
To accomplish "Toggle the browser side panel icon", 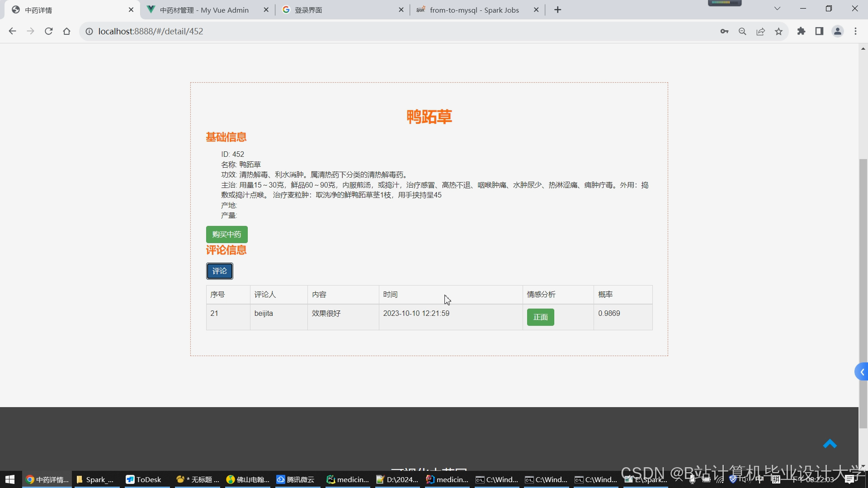I will coord(819,31).
